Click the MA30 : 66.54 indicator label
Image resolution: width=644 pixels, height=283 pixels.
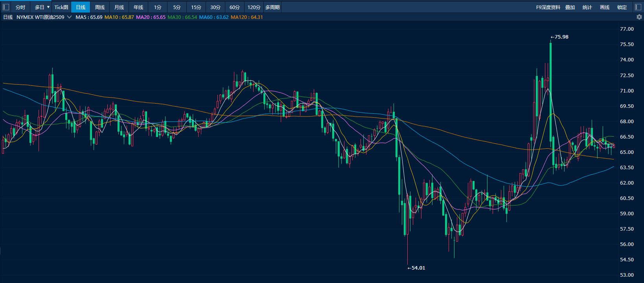point(182,17)
